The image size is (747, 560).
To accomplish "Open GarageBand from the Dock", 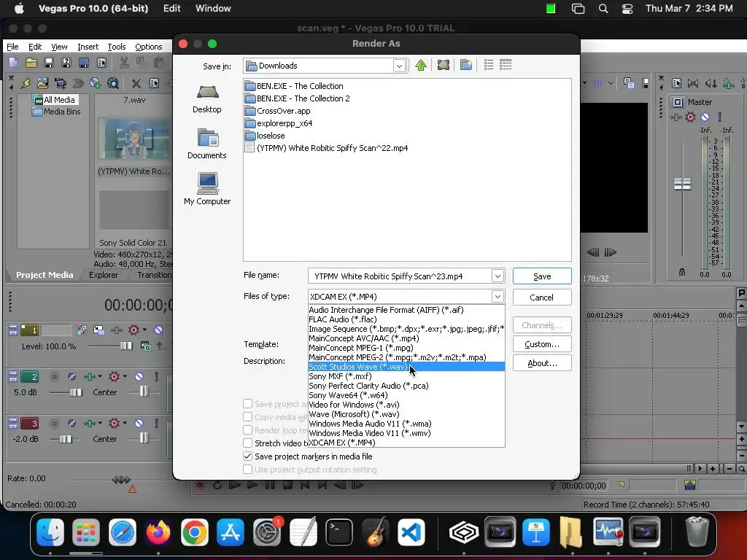I will 375,532.
